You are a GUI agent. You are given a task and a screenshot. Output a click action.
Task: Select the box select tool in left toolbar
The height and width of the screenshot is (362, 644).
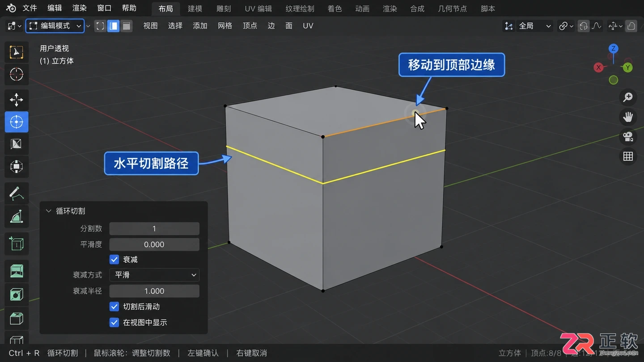pyautogui.click(x=17, y=53)
